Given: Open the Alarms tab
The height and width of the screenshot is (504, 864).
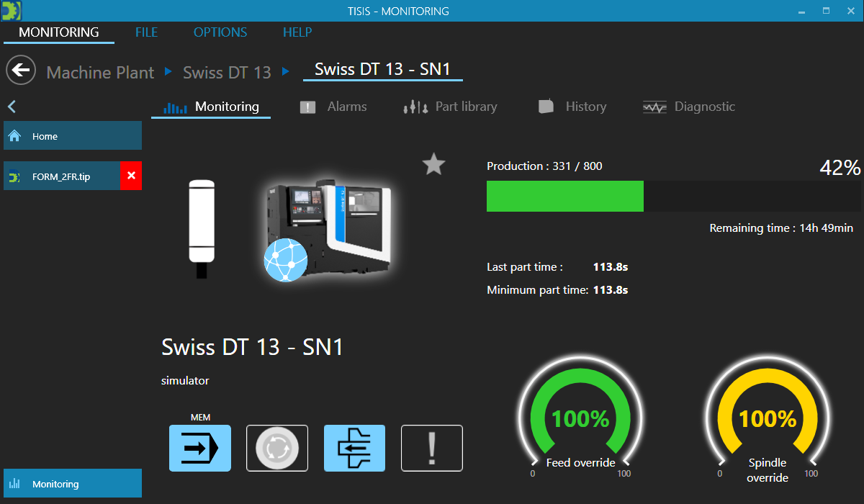Looking at the screenshot, I should (333, 107).
